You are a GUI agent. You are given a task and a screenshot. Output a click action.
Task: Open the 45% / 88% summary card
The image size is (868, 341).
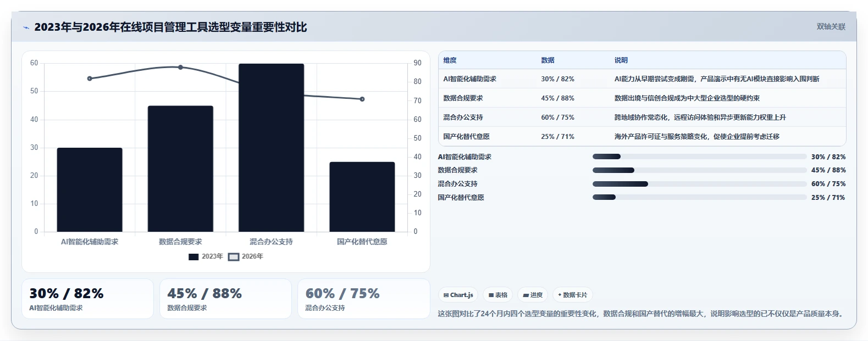click(x=225, y=299)
